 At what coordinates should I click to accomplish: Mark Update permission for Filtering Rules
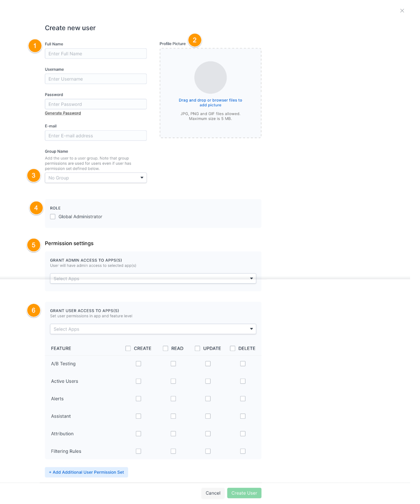pos(208,451)
